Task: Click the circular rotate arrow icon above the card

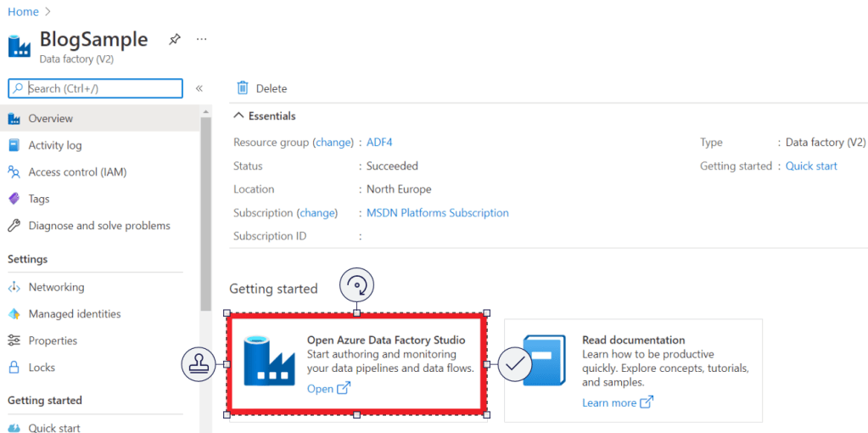Action: (356, 285)
